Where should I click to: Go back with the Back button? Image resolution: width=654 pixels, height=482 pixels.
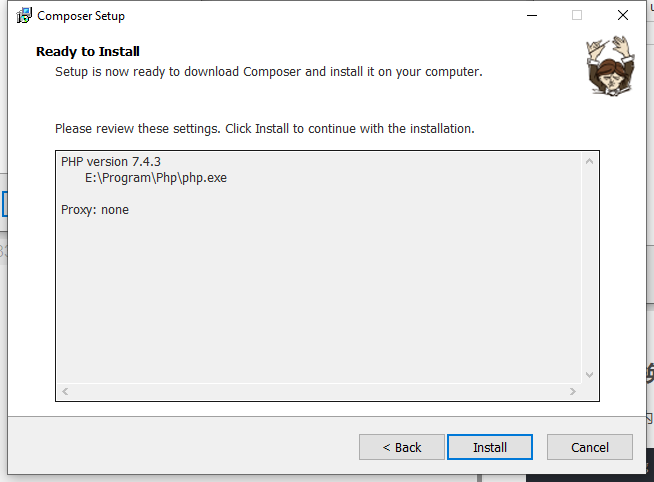tap(402, 447)
